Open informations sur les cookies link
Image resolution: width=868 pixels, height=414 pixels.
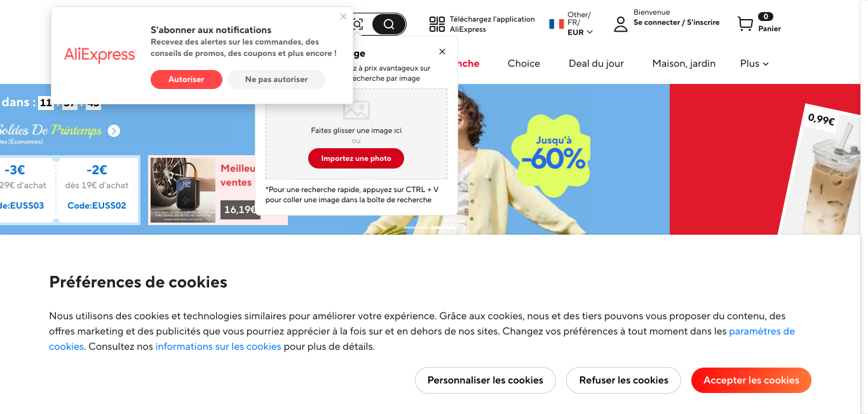(x=218, y=347)
